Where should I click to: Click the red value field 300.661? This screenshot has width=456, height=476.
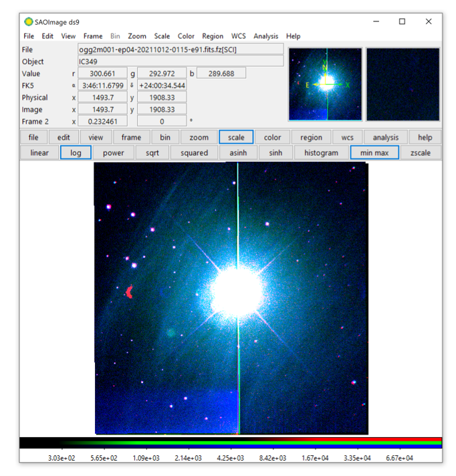click(102, 73)
